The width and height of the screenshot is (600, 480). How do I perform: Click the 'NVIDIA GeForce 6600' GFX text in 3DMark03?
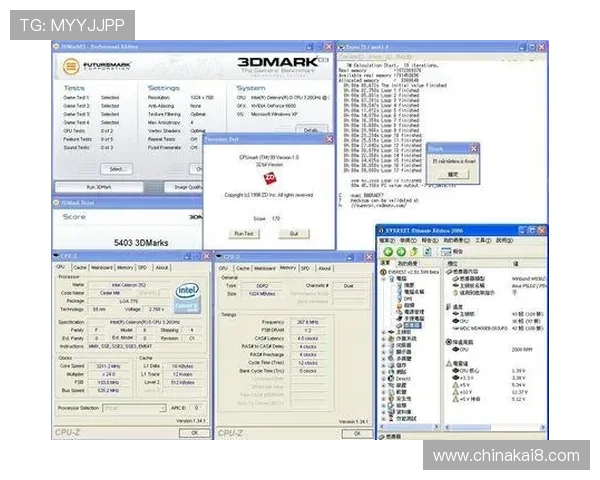pyautogui.click(x=274, y=106)
